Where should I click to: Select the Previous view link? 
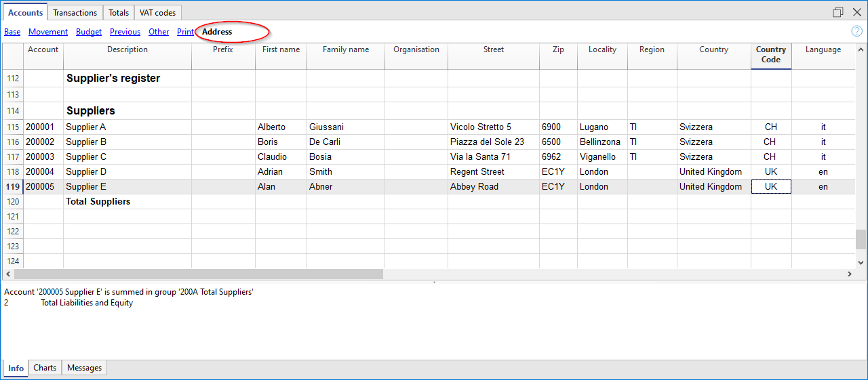pyautogui.click(x=125, y=32)
